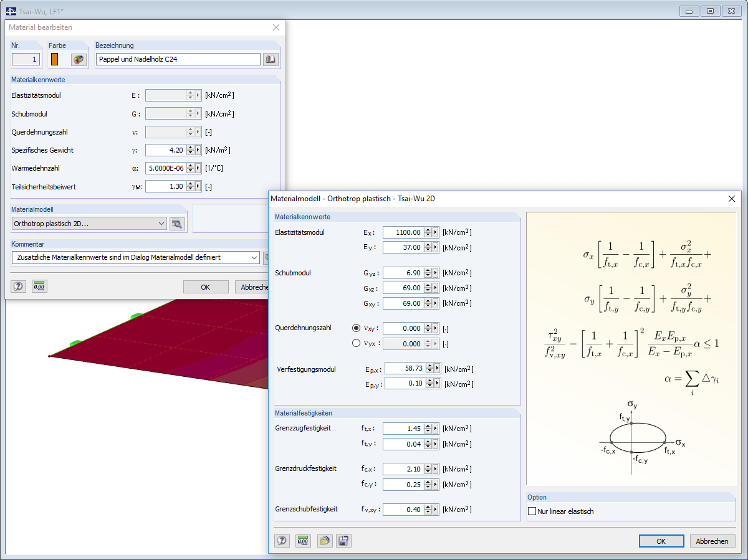Click the Teilsicherheitsbeiwert value 1.30

click(165, 186)
